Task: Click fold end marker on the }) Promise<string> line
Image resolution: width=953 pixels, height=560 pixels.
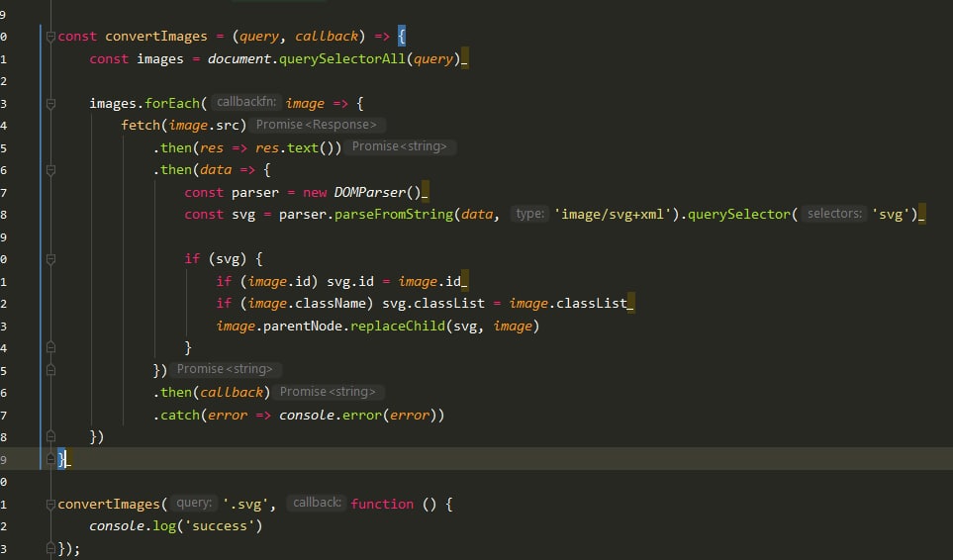Action: click(x=51, y=370)
